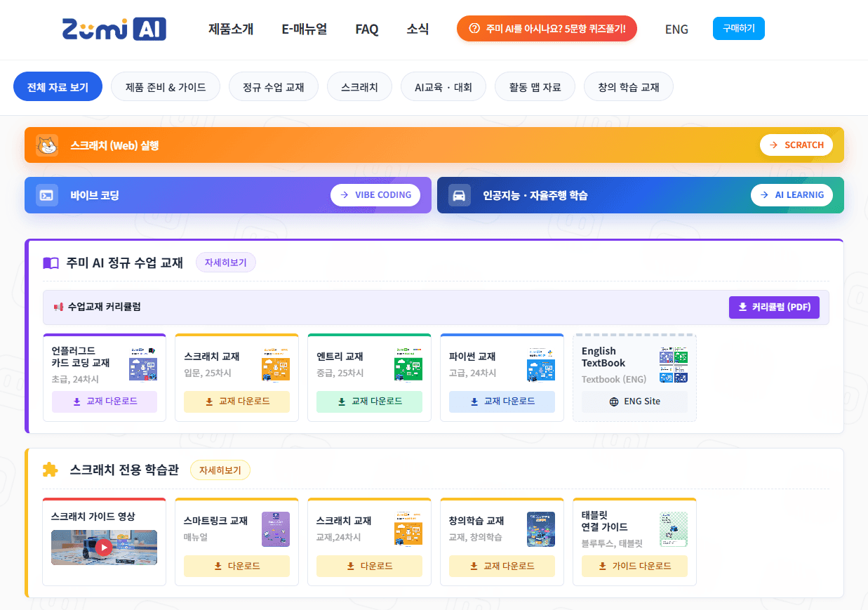
Task: Click the megaphone icon beside 수업교재 커리큘럼
Action: pos(58,307)
